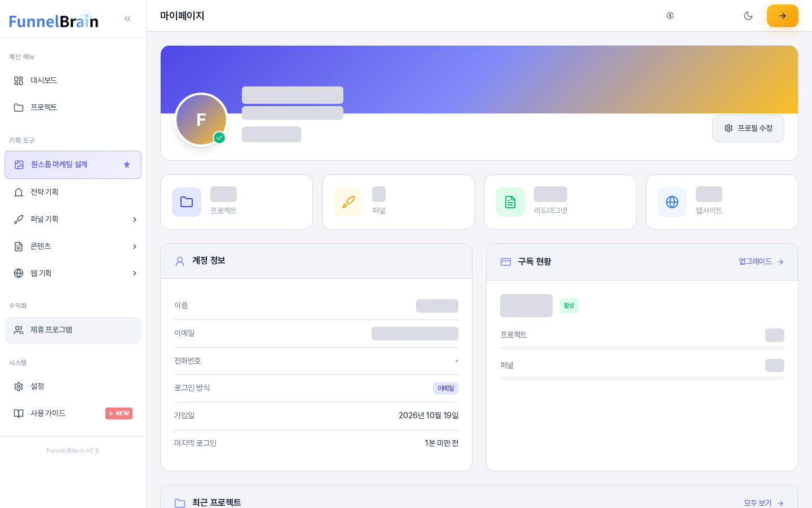Click the 마지막 로그인 value 1분 미만 전
The height and width of the screenshot is (508, 812).
(442, 444)
